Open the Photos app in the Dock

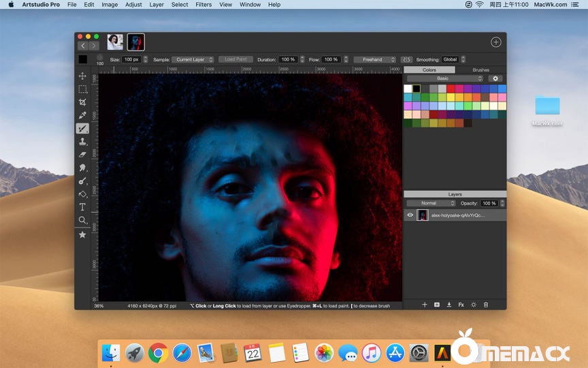[324, 353]
